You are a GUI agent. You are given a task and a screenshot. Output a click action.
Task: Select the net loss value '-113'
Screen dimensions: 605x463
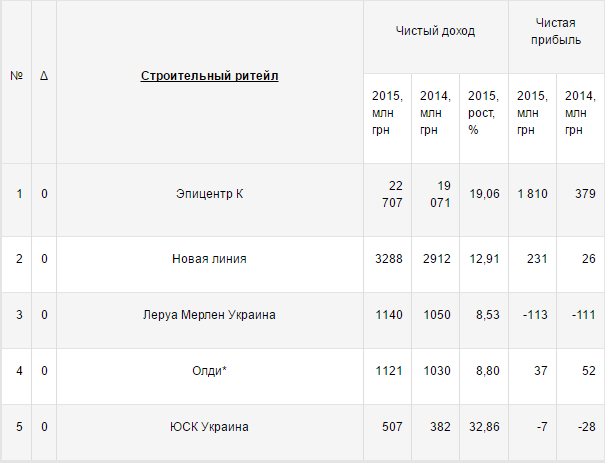pyautogui.click(x=532, y=315)
